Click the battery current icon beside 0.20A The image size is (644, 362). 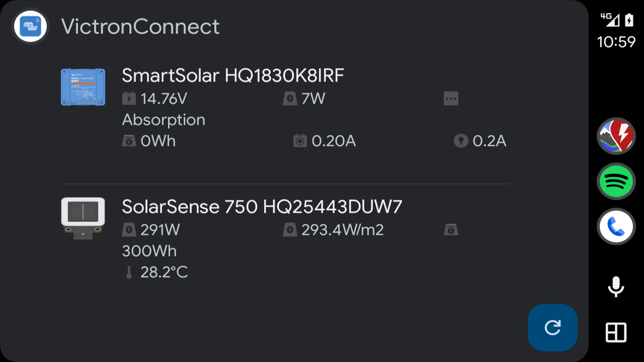(x=300, y=141)
